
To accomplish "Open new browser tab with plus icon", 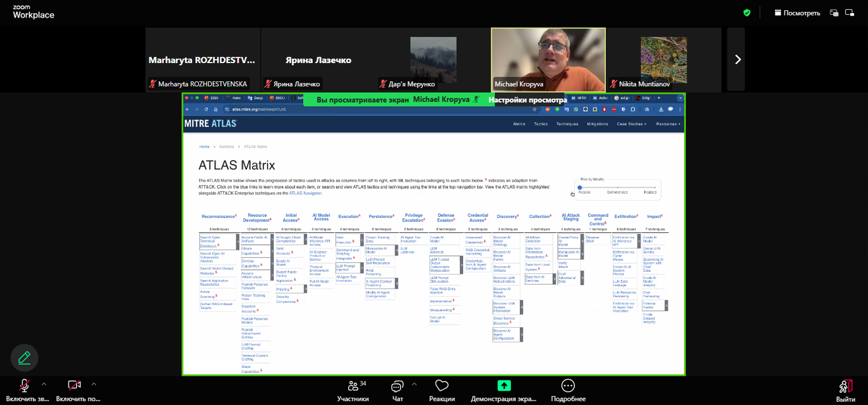I will pos(659,98).
